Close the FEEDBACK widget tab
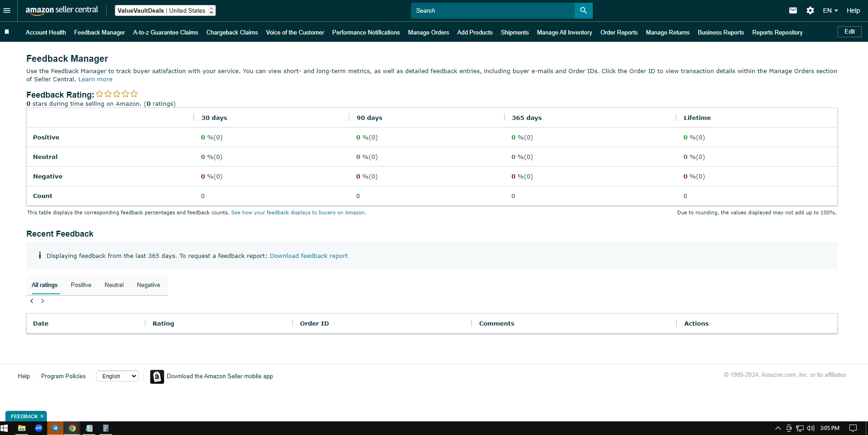Screen dimensions: 868x435 42,416
